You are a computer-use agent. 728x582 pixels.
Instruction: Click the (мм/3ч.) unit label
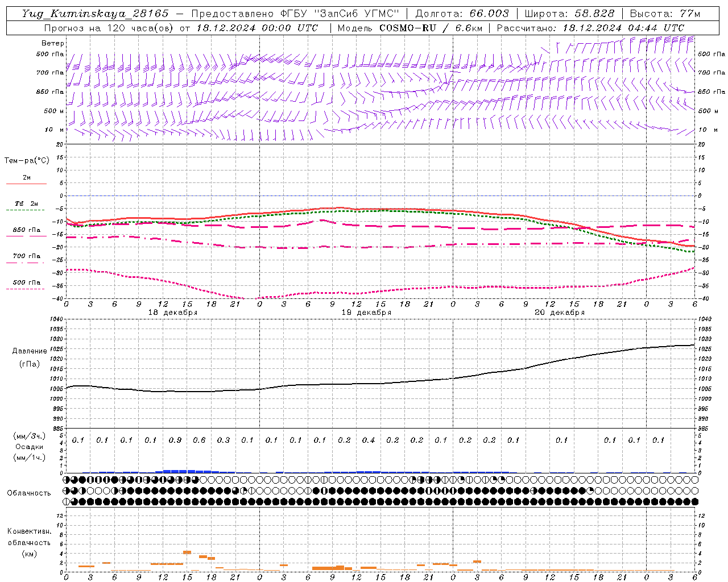pos(30,436)
